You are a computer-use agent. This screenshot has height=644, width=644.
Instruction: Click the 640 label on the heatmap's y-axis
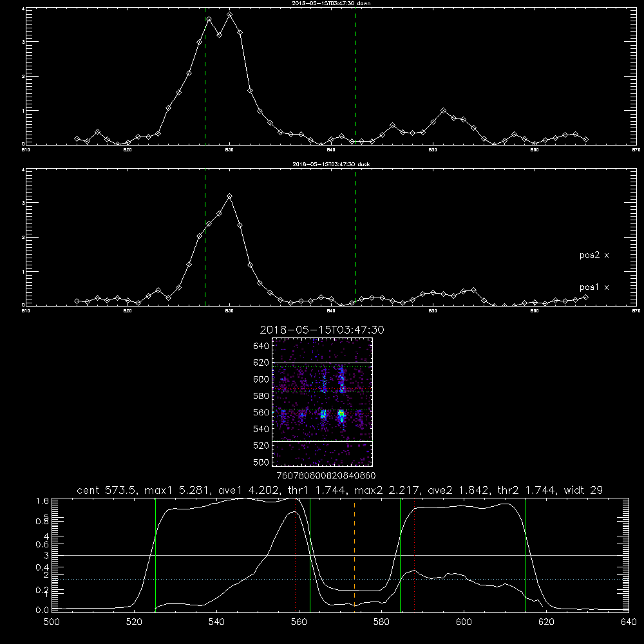point(261,346)
